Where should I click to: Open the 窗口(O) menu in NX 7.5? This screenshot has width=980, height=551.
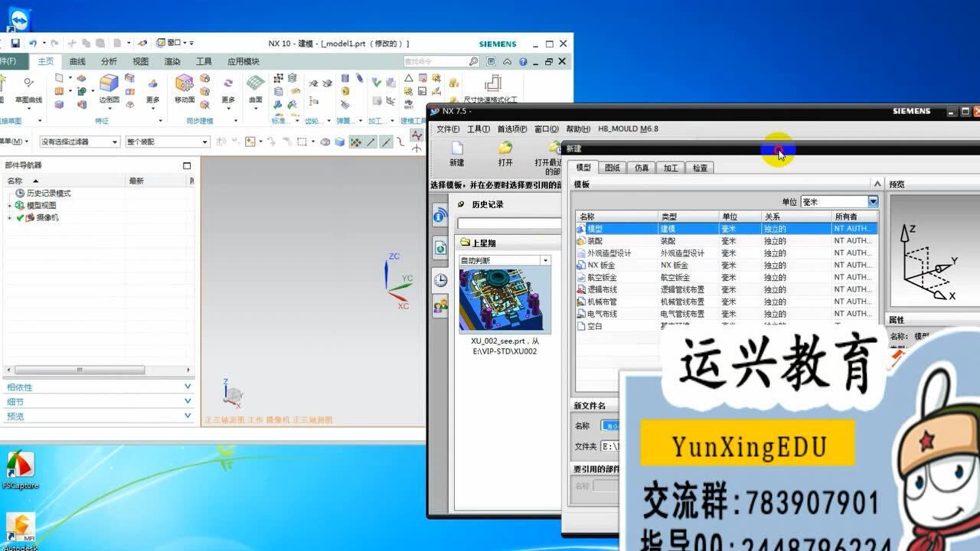click(547, 129)
